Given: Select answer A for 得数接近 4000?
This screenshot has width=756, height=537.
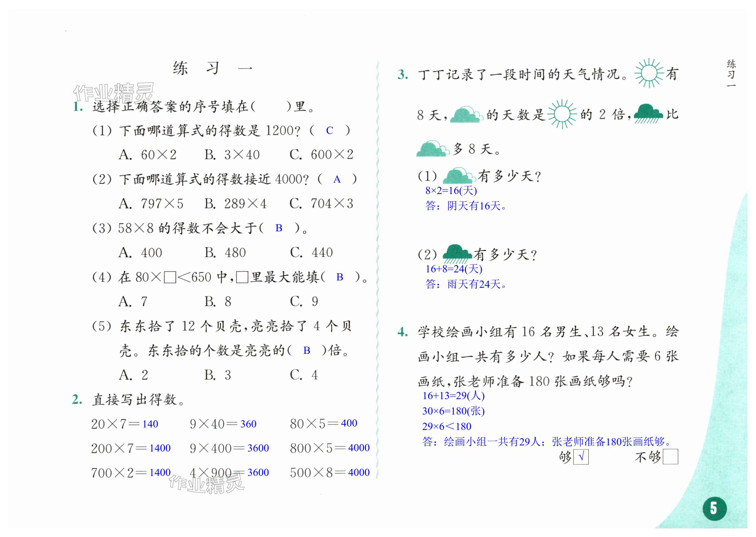Looking at the screenshot, I should [337, 179].
